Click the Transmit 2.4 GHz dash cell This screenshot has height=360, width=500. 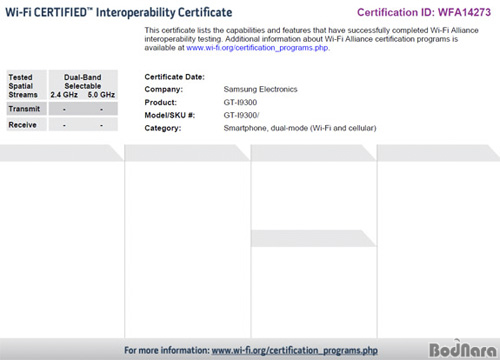(64, 109)
